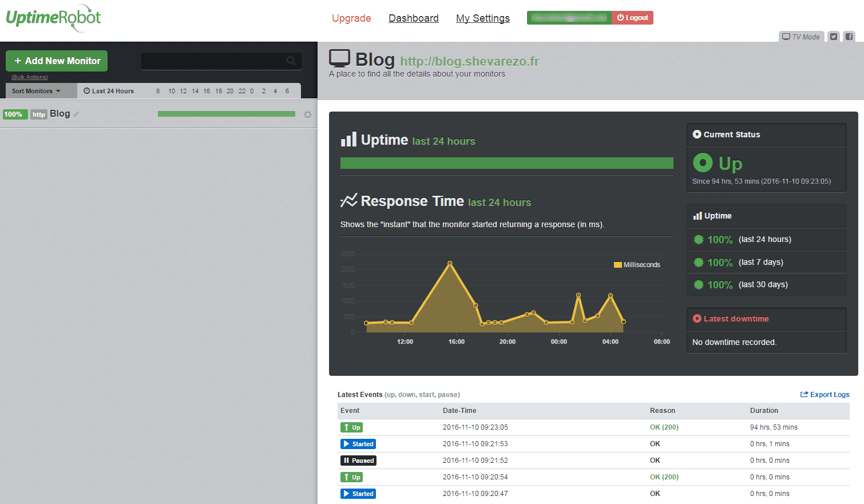
Task: Click the Facebook share icon
Action: 849,37
